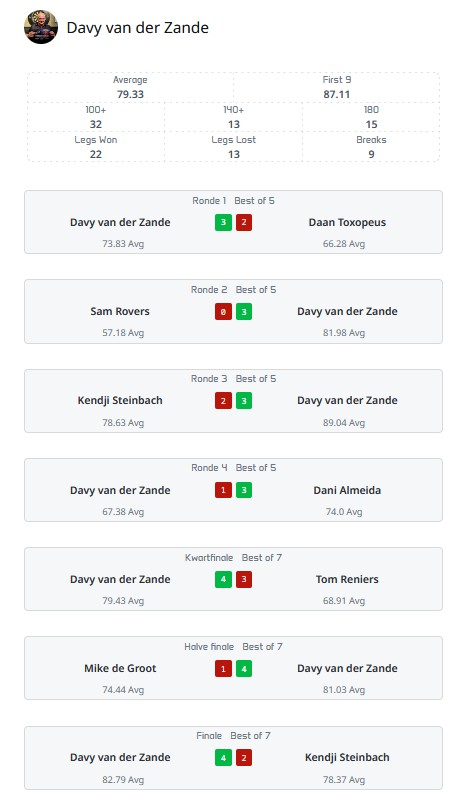Open Sam Rovers player page
Image resolution: width=463 pixels, height=805 pixels.
(120, 311)
